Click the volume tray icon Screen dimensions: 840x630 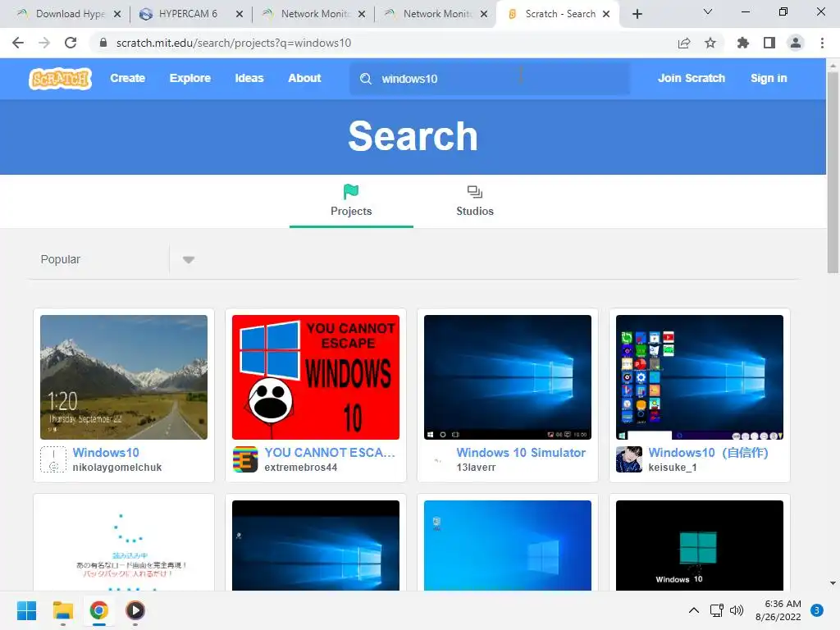pyautogui.click(x=737, y=610)
